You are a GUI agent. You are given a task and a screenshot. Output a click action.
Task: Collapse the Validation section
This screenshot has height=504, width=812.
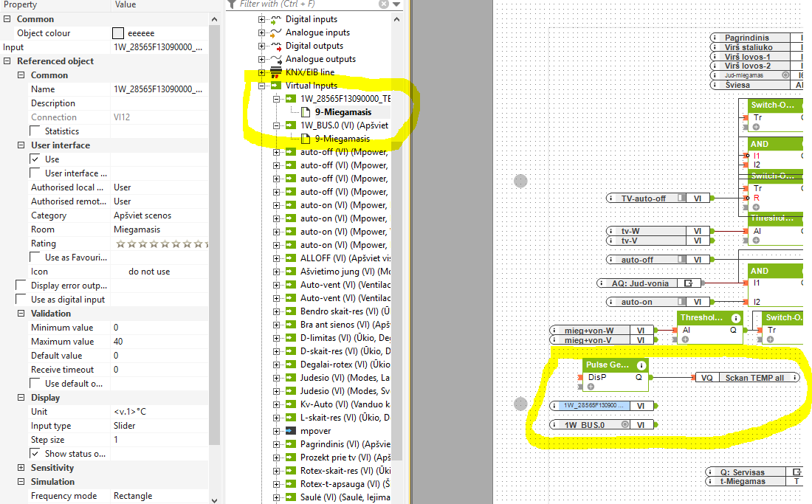[21, 314]
